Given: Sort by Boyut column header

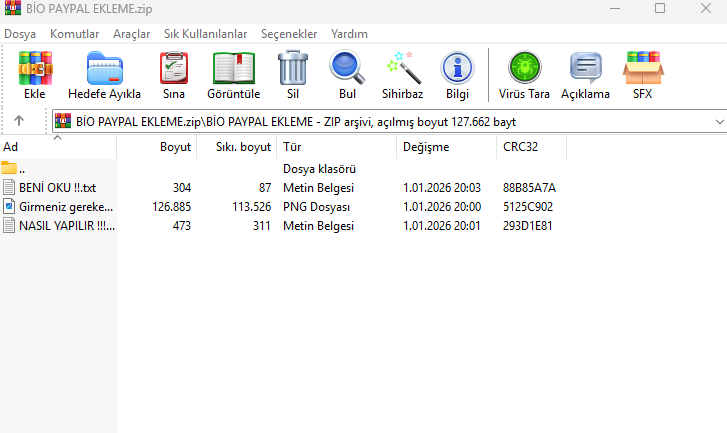Looking at the screenshot, I should coord(157,147).
